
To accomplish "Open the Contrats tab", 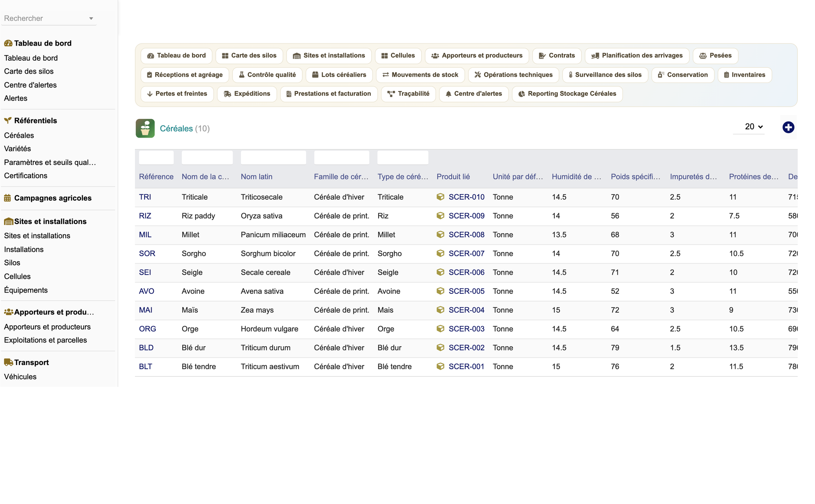I will click(557, 56).
